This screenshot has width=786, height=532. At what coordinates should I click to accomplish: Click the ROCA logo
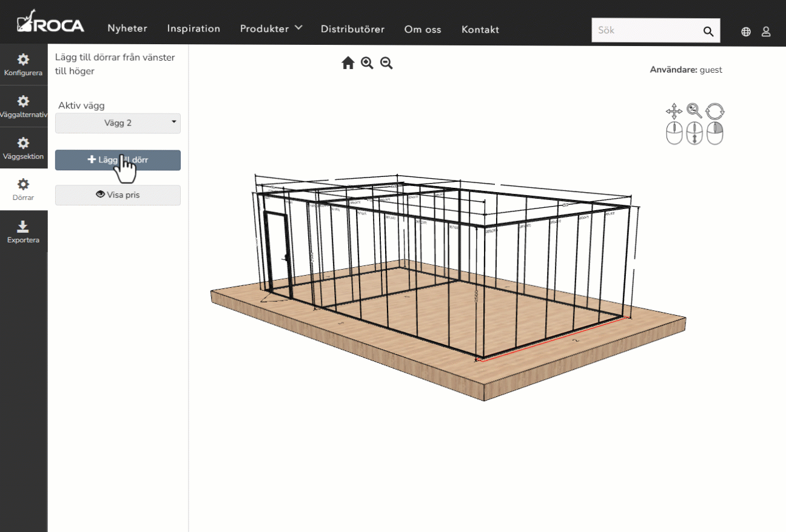51,23
